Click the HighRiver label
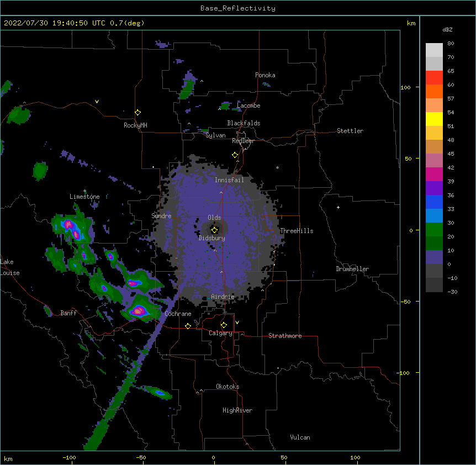Screen dimensions: 476x465 tap(237, 410)
